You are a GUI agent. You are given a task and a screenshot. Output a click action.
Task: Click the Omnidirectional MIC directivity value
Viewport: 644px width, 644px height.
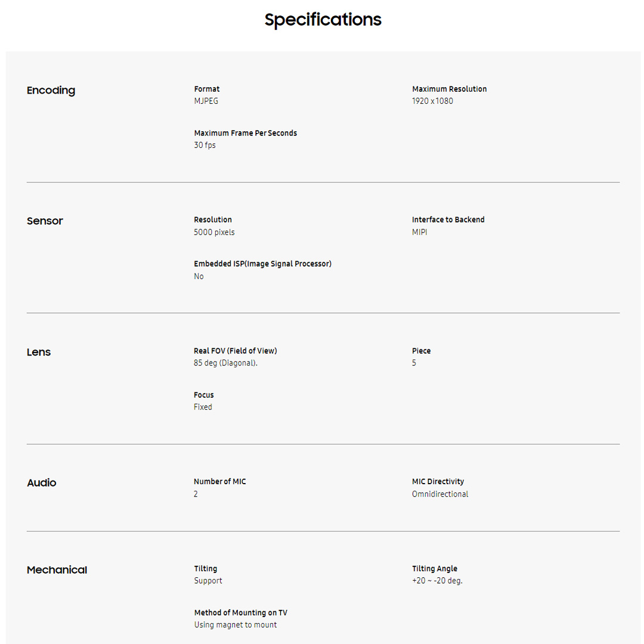point(439,494)
